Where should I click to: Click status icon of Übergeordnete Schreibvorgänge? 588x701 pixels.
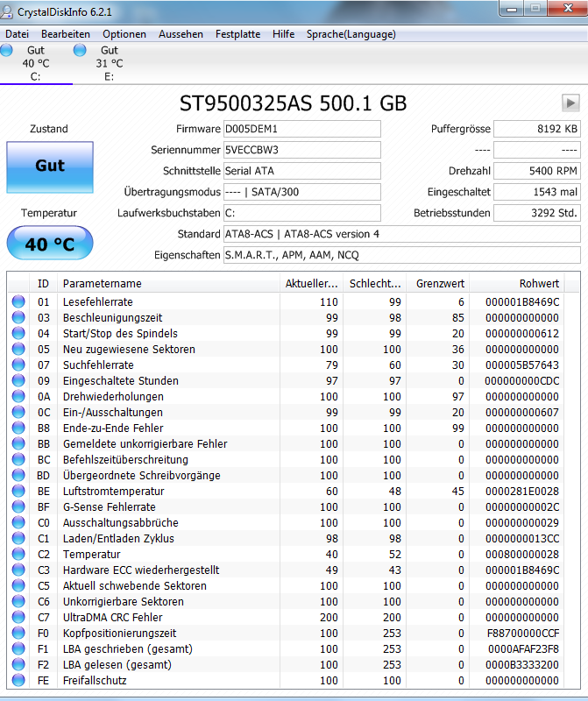pos(18,475)
